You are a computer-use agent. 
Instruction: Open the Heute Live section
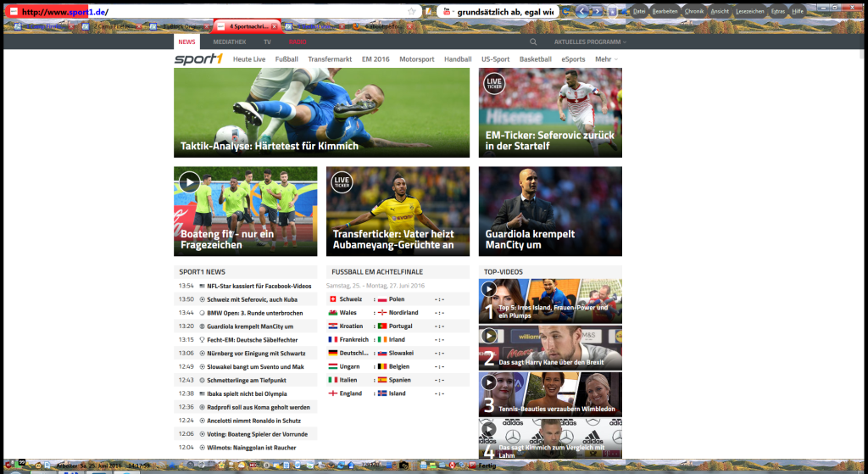[249, 59]
